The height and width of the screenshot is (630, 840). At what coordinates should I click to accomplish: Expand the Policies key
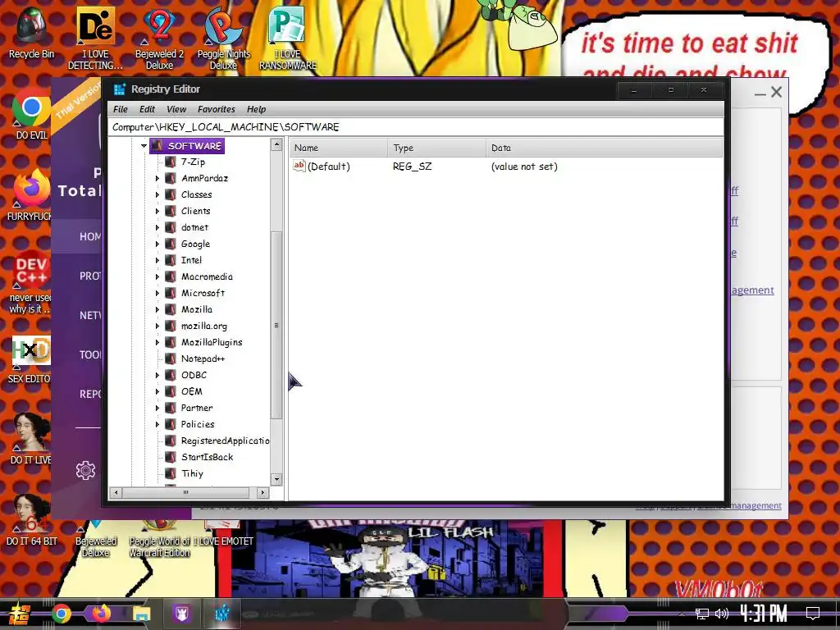157,424
